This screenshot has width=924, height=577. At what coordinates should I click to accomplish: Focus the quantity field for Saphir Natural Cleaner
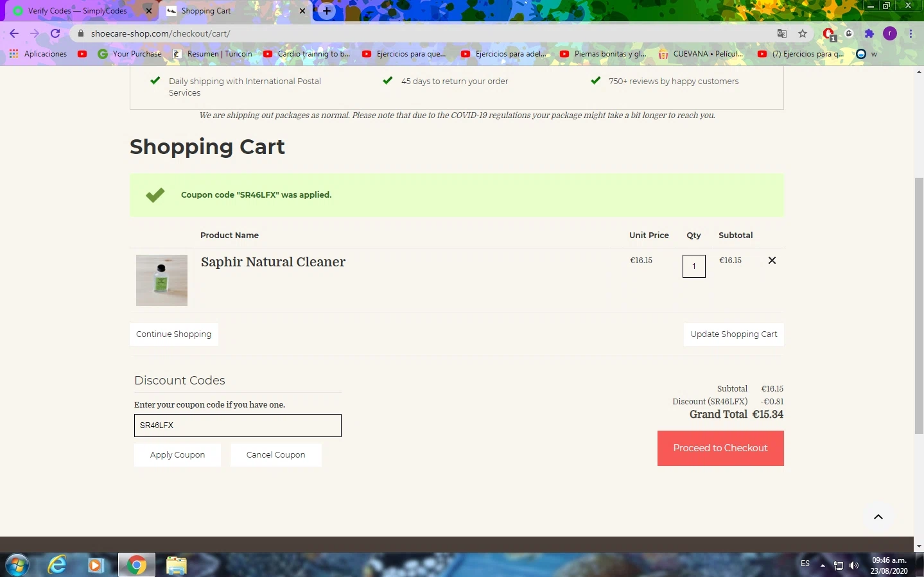(694, 266)
